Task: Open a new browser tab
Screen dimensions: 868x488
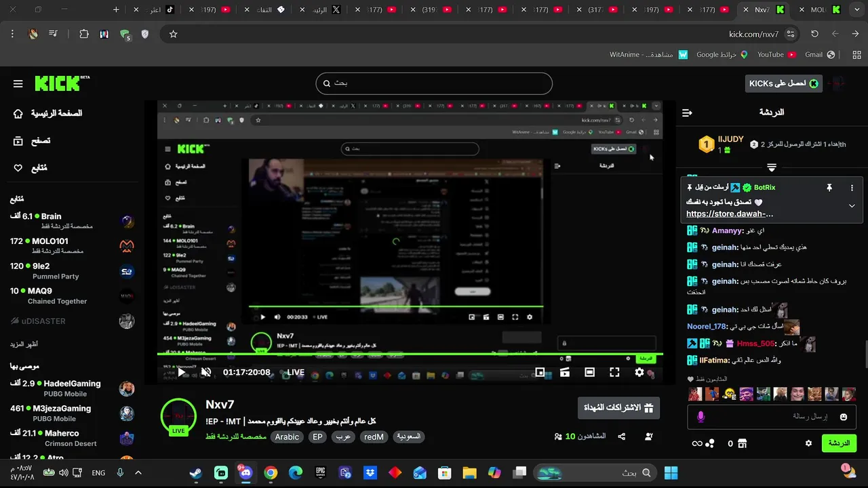Action: (x=116, y=9)
